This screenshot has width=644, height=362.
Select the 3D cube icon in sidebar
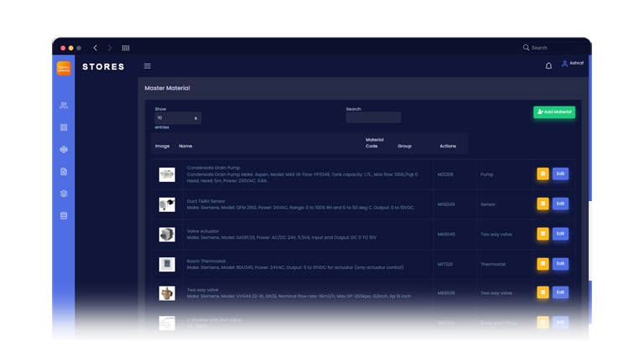pos(64,150)
